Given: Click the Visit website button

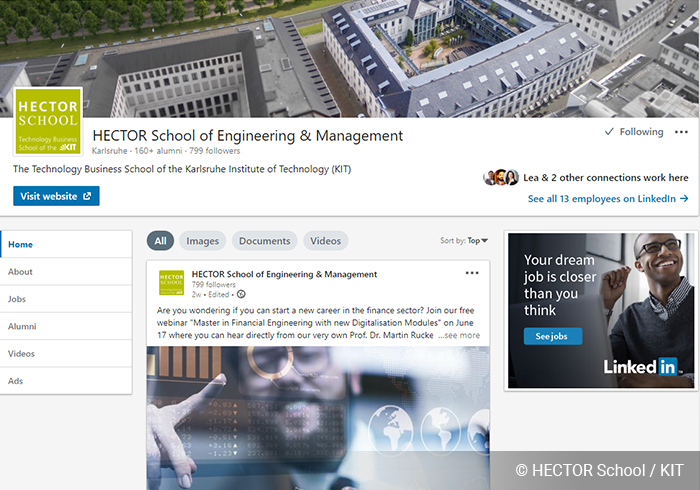Looking at the screenshot, I should pyautogui.click(x=56, y=196).
